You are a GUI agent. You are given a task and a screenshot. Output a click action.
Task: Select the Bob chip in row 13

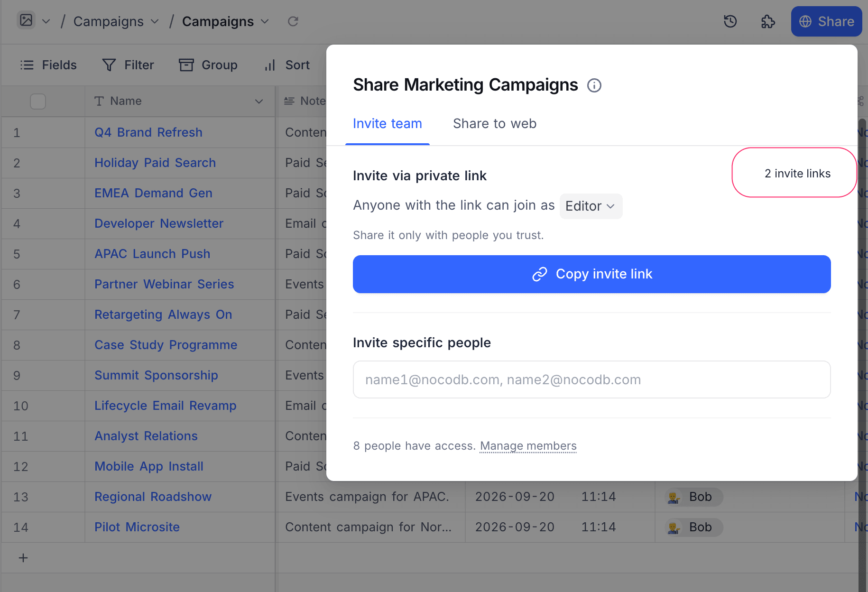click(694, 497)
